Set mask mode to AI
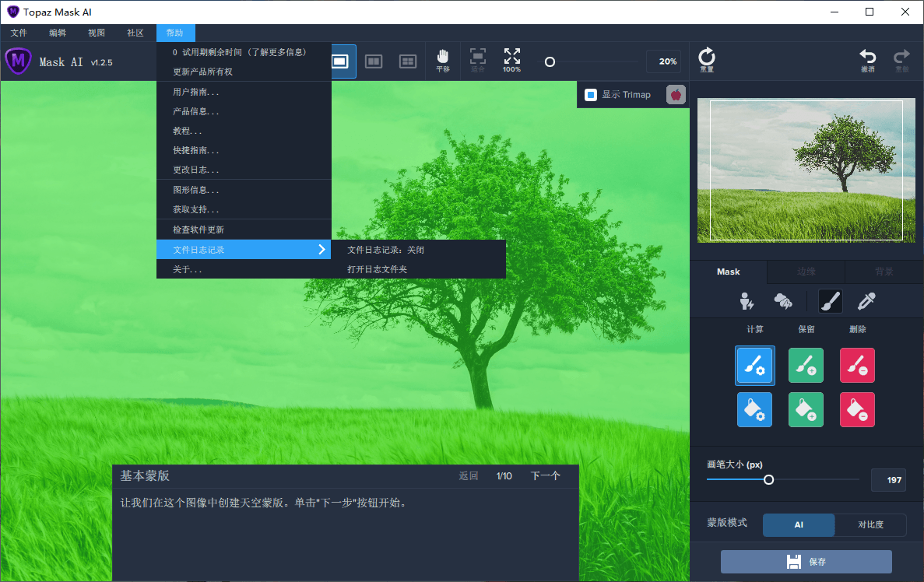The height and width of the screenshot is (582, 924). pyautogui.click(x=799, y=525)
